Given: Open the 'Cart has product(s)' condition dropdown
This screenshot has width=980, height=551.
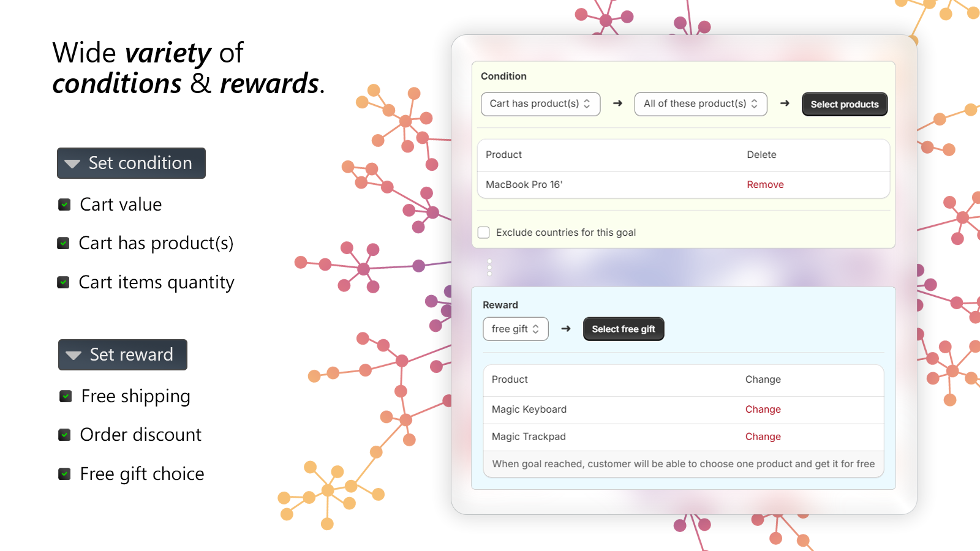Looking at the screenshot, I should point(540,103).
